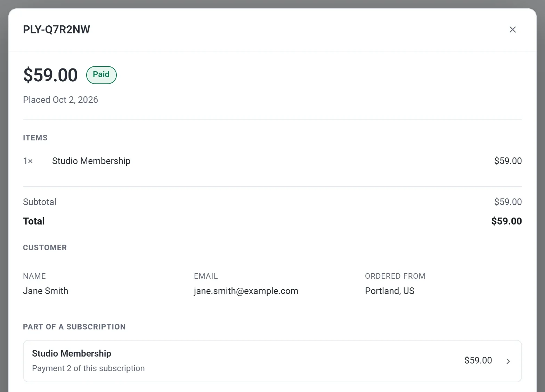545x392 pixels.
Task: Click the bold Total label
Action: point(34,221)
